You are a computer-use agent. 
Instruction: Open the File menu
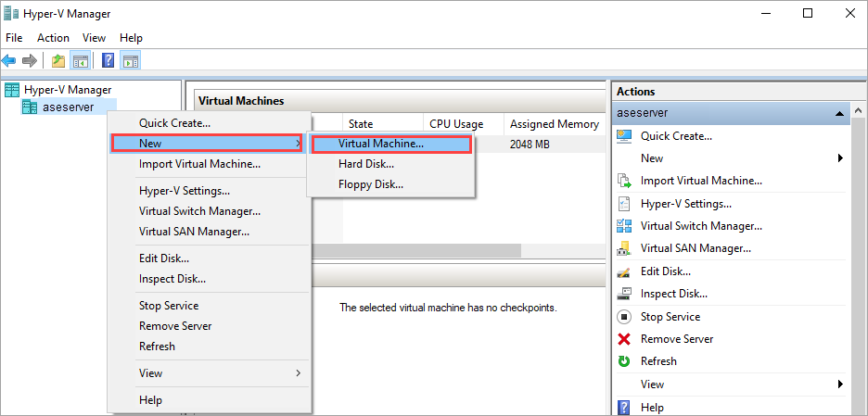pos(14,38)
